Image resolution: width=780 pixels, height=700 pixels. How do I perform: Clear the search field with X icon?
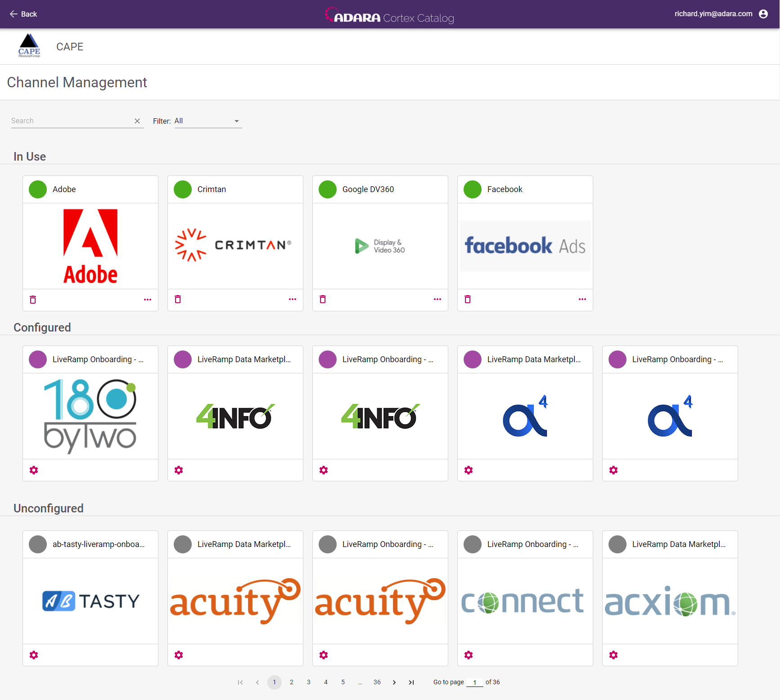[137, 121]
